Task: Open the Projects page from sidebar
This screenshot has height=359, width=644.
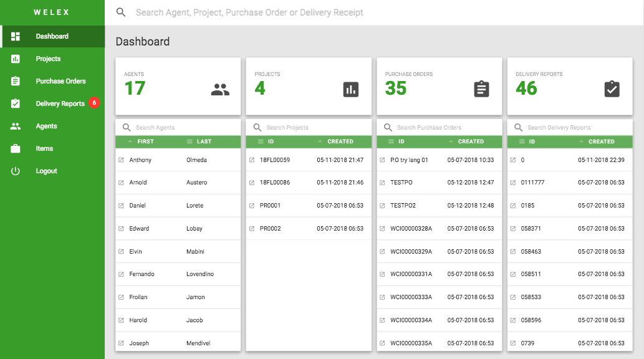Action: pyautogui.click(x=48, y=59)
